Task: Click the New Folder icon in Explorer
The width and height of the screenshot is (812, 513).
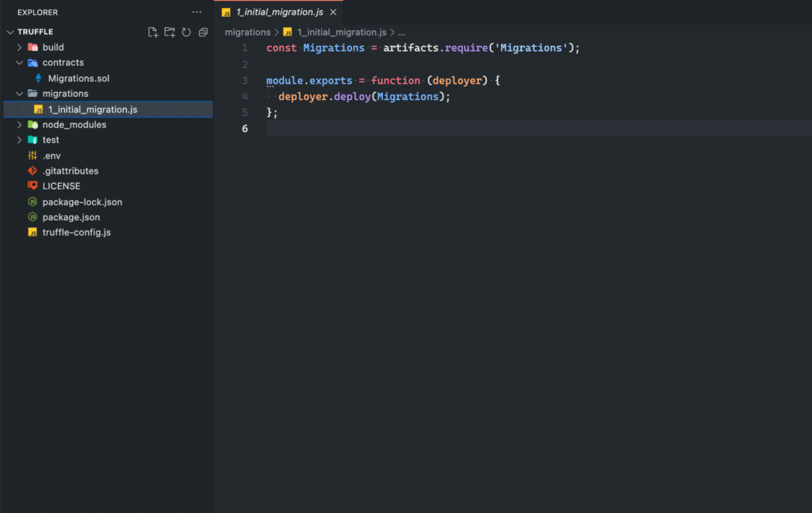Action: (170, 33)
